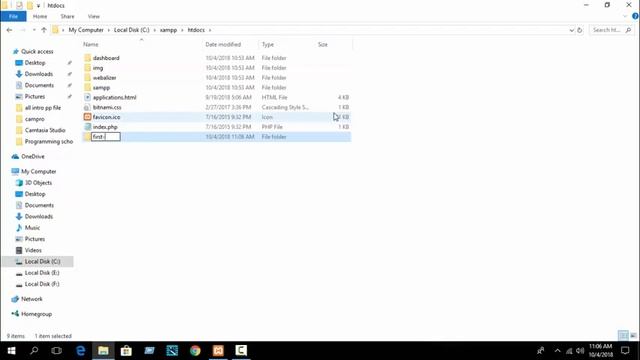The height and width of the screenshot is (360, 640).
Task: Click xampp in the address bar
Action: click(168, 30)
